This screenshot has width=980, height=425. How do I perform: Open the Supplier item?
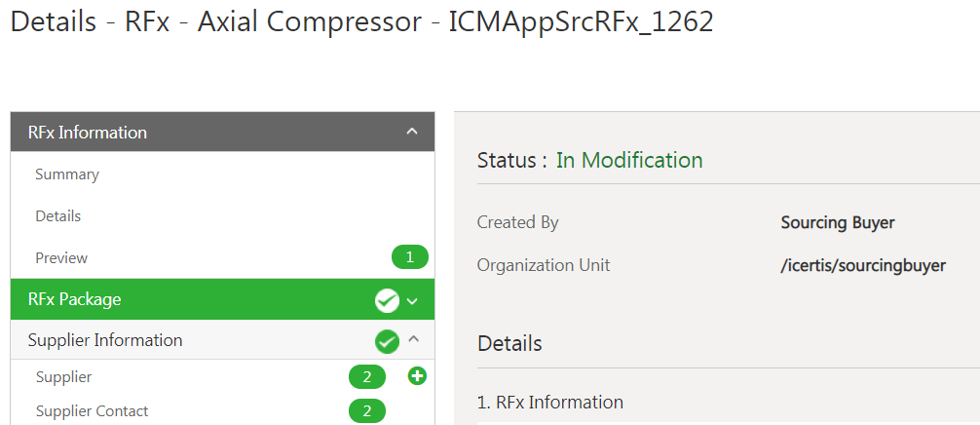coord(63,377)
